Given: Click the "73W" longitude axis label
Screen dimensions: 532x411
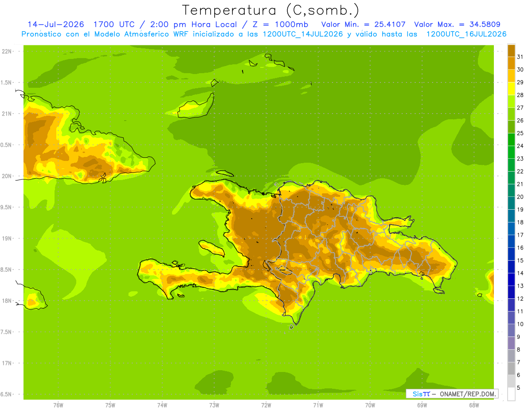Looking at the screenshot, I should pyautogui.click(x=214, y=405).
